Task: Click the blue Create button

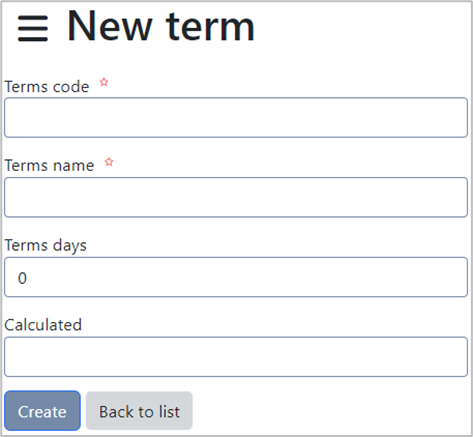Action: point(42,411)
